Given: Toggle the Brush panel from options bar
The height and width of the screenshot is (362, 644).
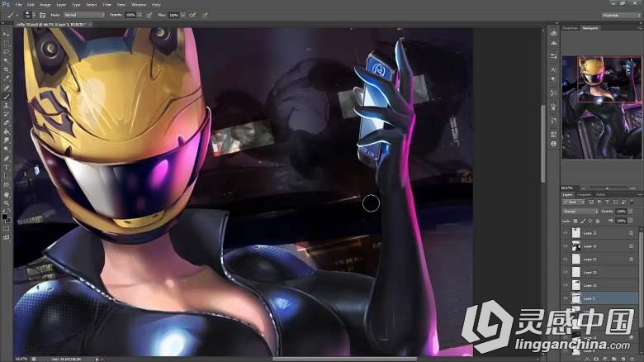Looking at the screenshot, I should (x=43, y=15).
